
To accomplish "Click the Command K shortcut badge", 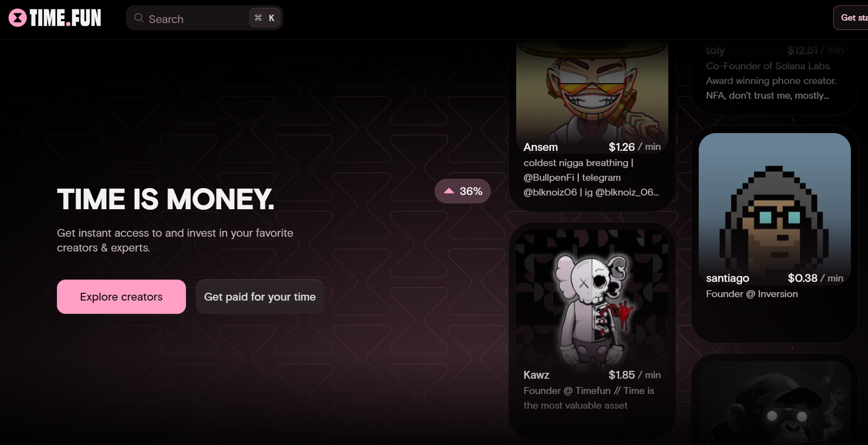I will click(264, 18).
